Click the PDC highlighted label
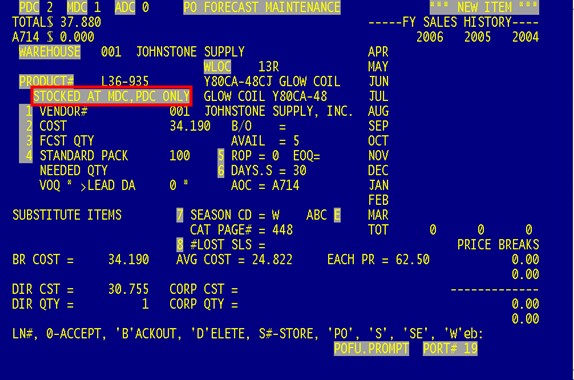The image size is (574, 380). [x=29, y=7]
